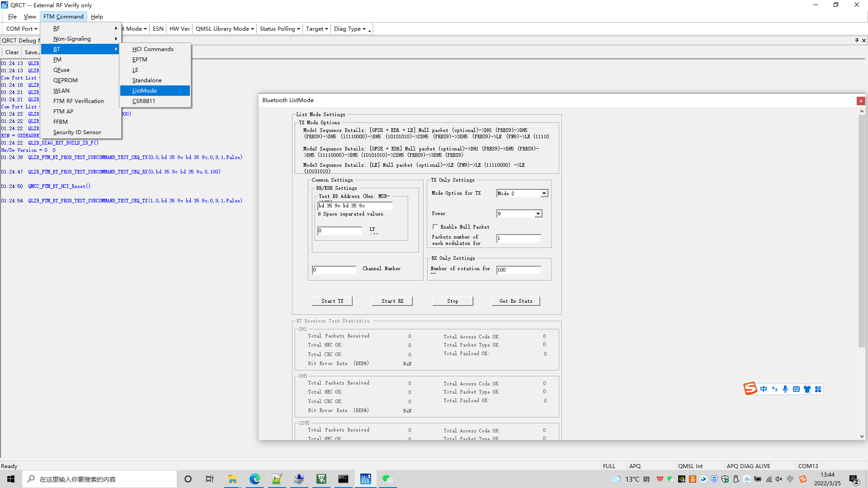Pin the QRCT Debug panel
Viewport: 868px width, 488px height.
point(857,40)
